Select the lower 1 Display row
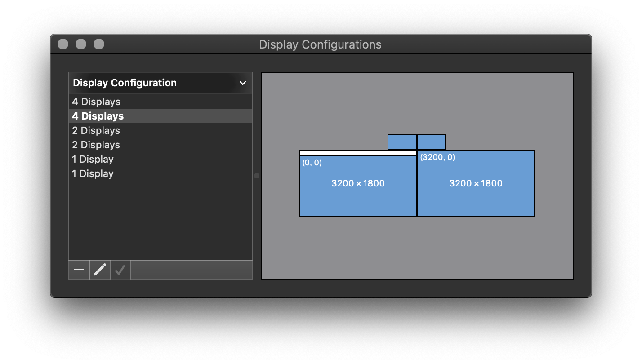Image resolution: width=642 pixels, height=364 pixels. tap(160, 173)
